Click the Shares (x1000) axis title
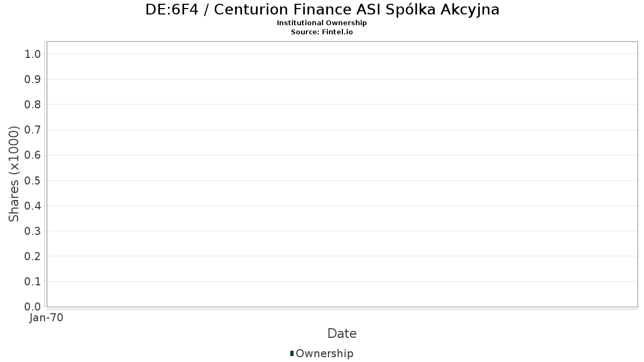644x362 pixels. click(x=14, y=174)
